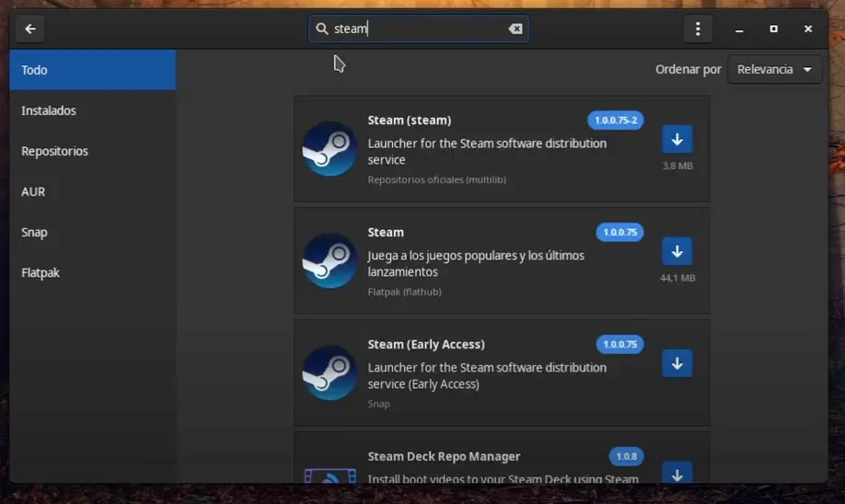
Task: Close the package manager window
Action: [x=808, y=29]
